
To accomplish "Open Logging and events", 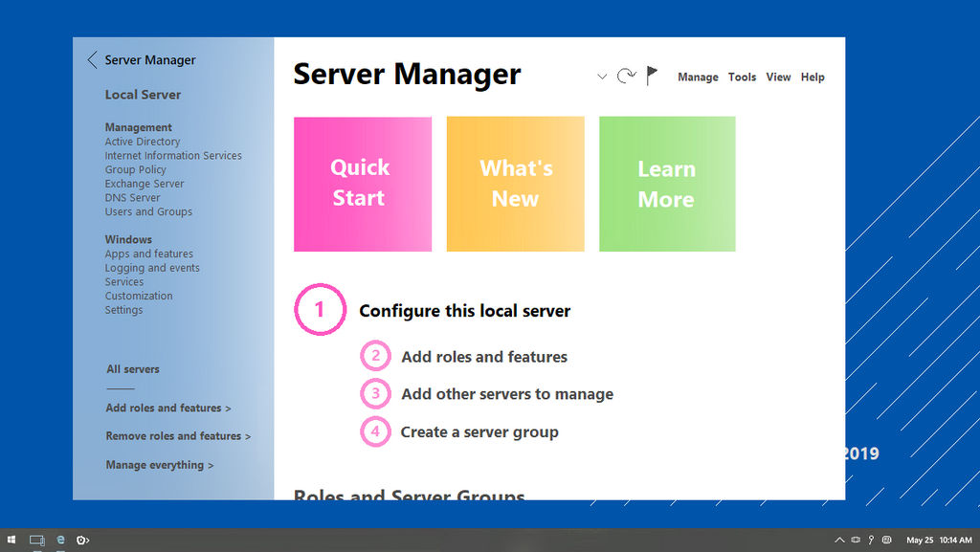I will [x=152, y=268].
